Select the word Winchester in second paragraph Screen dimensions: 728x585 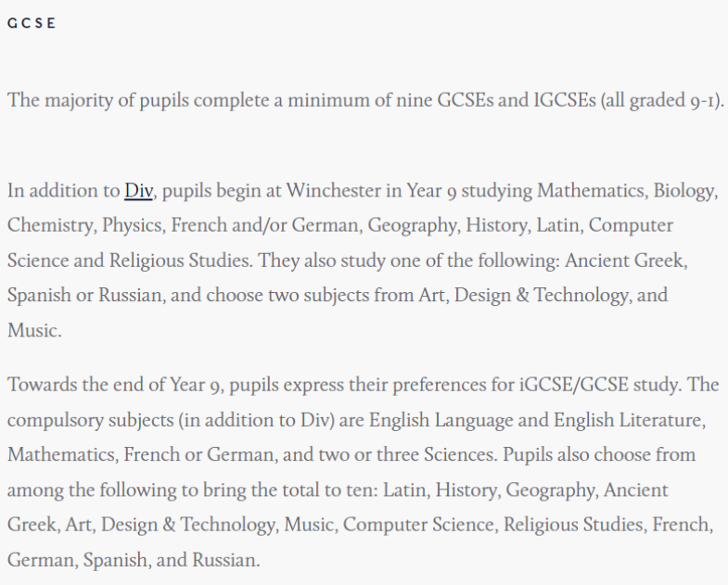pyautogui.click(x=332, y=190)
